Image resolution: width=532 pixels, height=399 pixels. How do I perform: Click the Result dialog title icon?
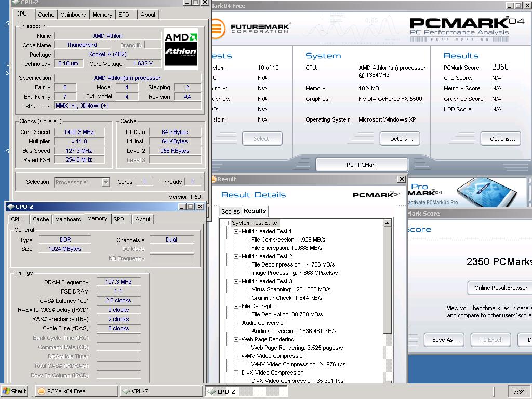[214, 179]
